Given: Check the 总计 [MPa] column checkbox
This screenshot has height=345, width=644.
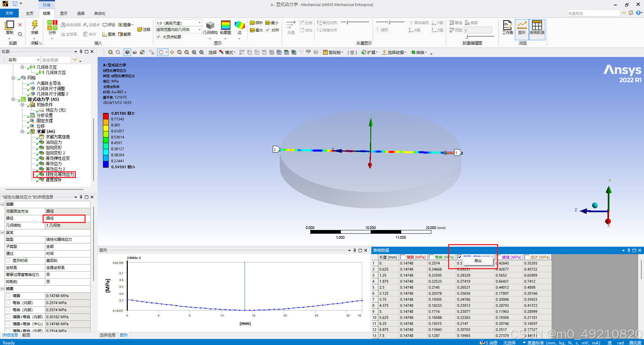Looking at the screenshot, I should (527, 257).
